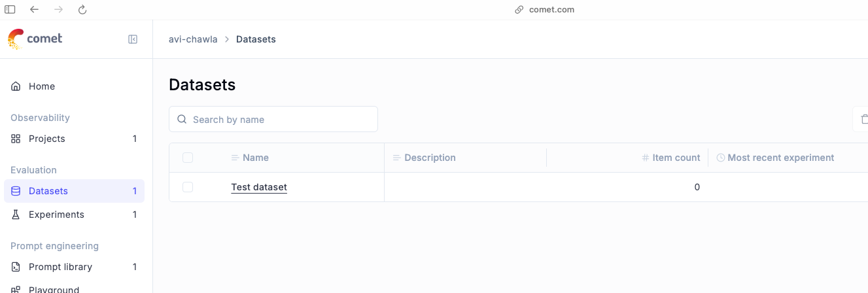Reload the page with refresh icon
Viewport: 868px width, 293px height.
[82, 10]
